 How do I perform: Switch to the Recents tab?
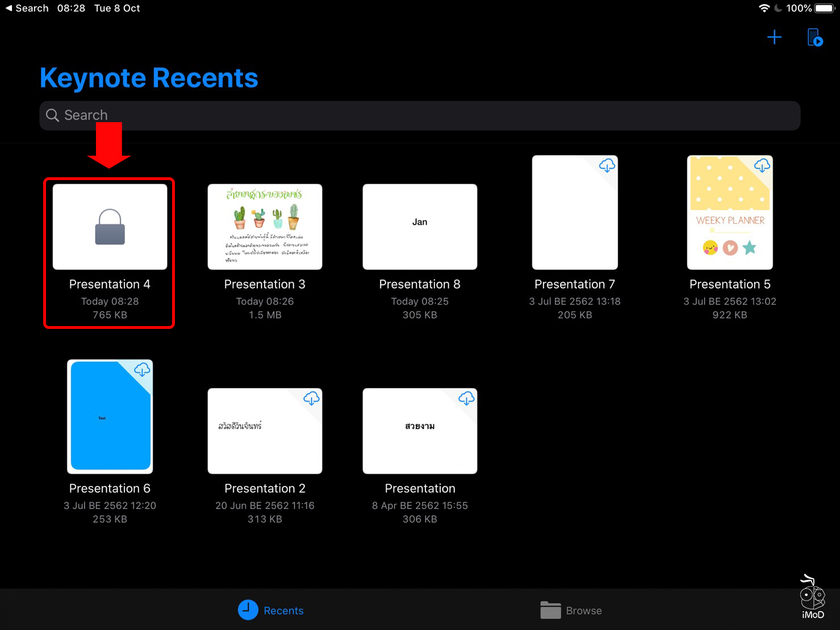(271, 610)
